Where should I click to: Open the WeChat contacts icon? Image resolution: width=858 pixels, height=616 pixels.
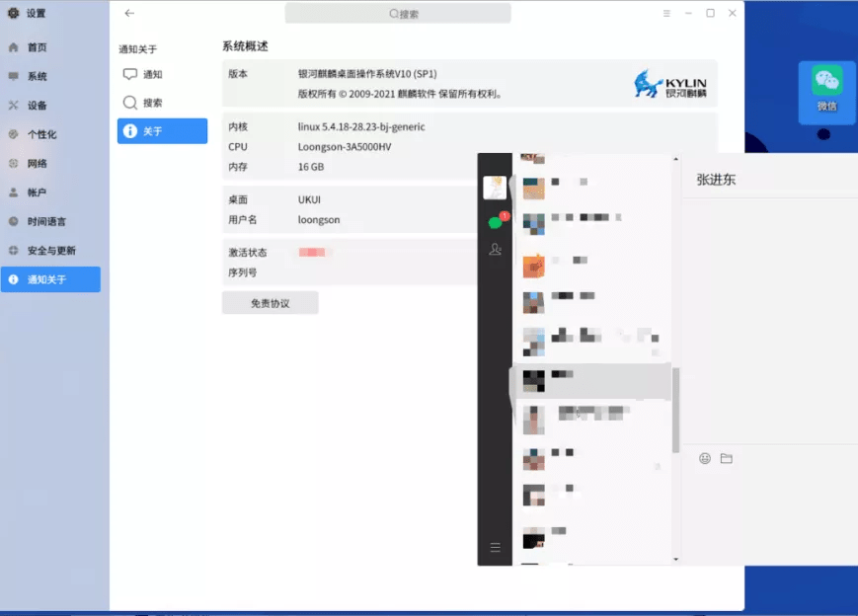[x=496, y=250]
